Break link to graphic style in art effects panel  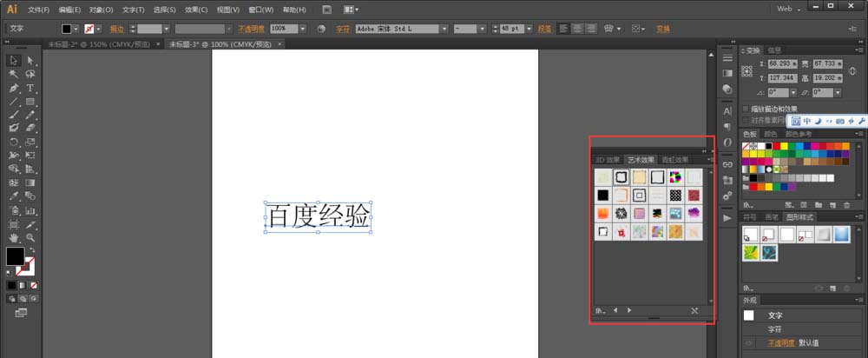[694, 311]
